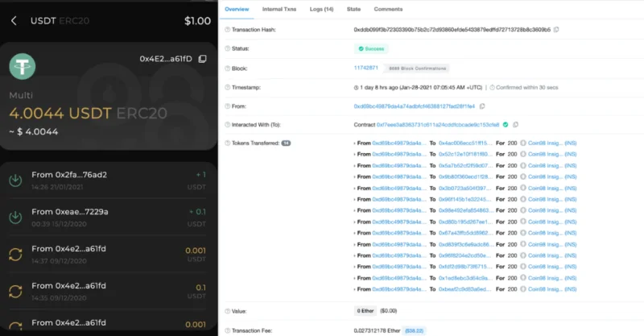Click receive icon for From 0x2fa...76ad2
The image size is (644, 336).
point(15,180)
